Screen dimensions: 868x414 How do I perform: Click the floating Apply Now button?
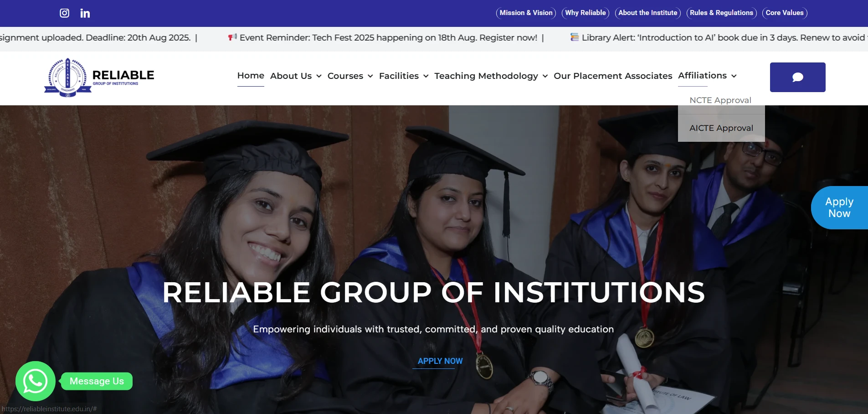tap(839, 207)
